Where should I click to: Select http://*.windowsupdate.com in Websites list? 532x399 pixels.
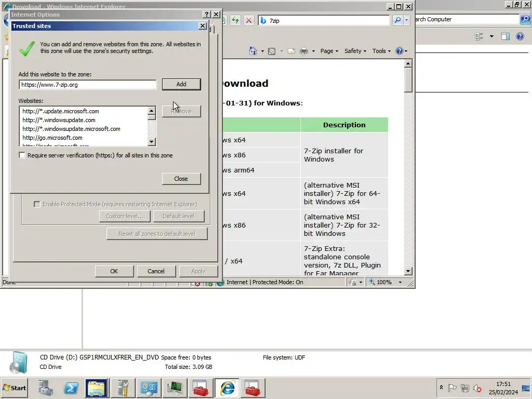[x=59, y=120]
